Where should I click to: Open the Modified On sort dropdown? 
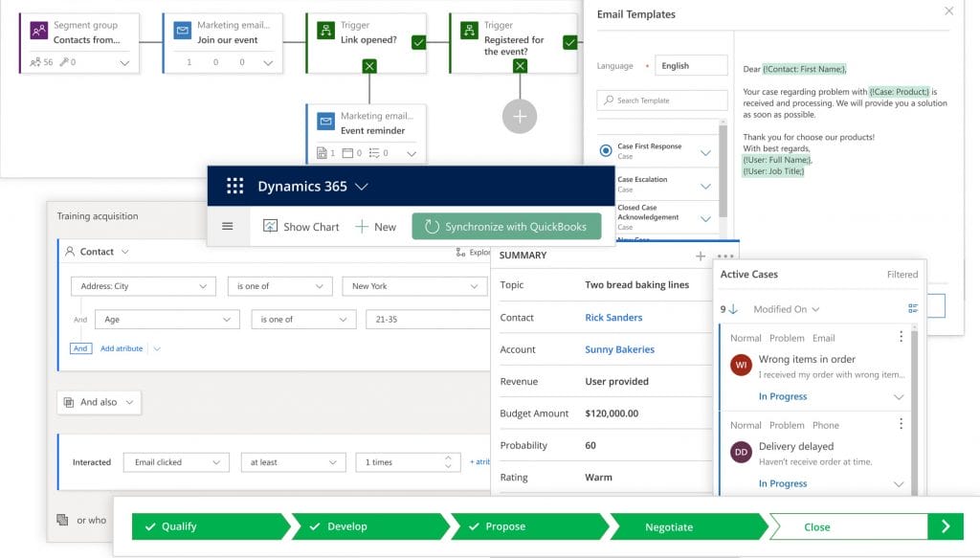788,308
